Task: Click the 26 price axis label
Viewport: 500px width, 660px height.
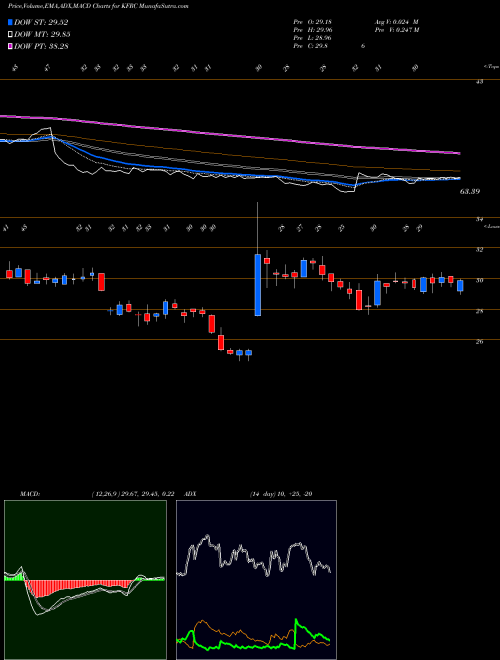Action: pyautogui.click(x=479, y=342)
